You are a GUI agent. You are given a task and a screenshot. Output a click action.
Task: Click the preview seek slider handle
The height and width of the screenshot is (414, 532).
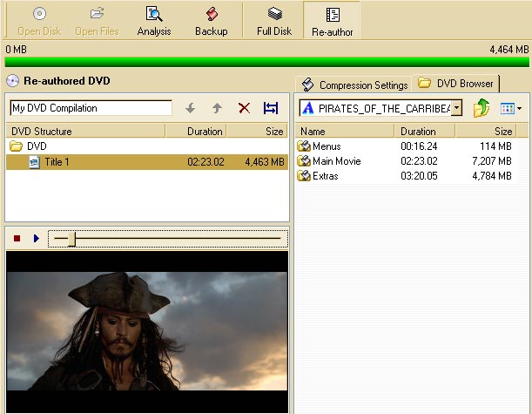point(71,239)
